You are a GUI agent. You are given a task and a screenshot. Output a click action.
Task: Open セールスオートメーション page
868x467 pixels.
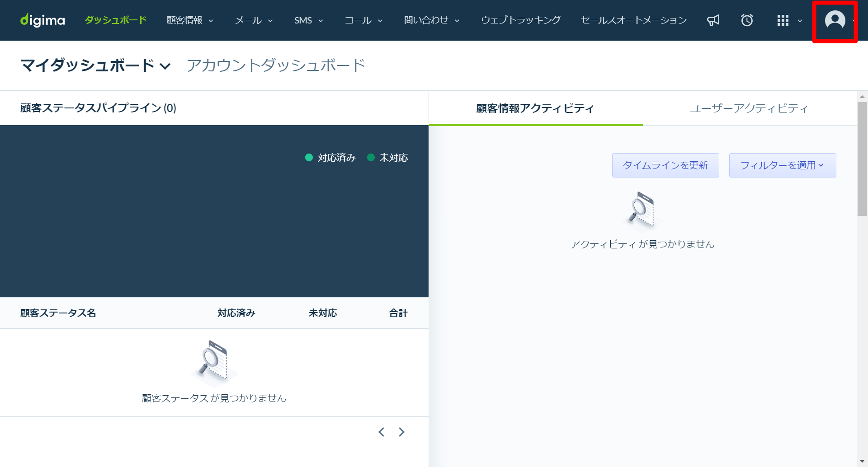[x=634, y=20]
